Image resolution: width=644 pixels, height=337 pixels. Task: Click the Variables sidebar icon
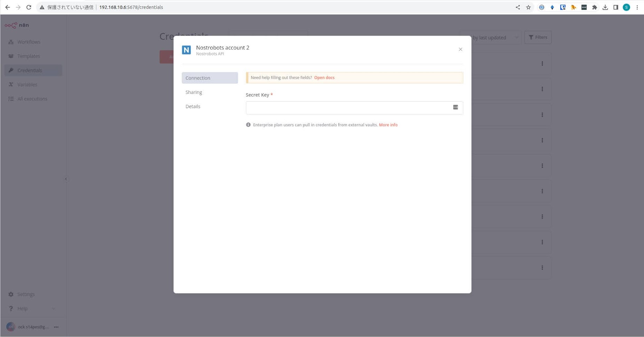(11, 85)
